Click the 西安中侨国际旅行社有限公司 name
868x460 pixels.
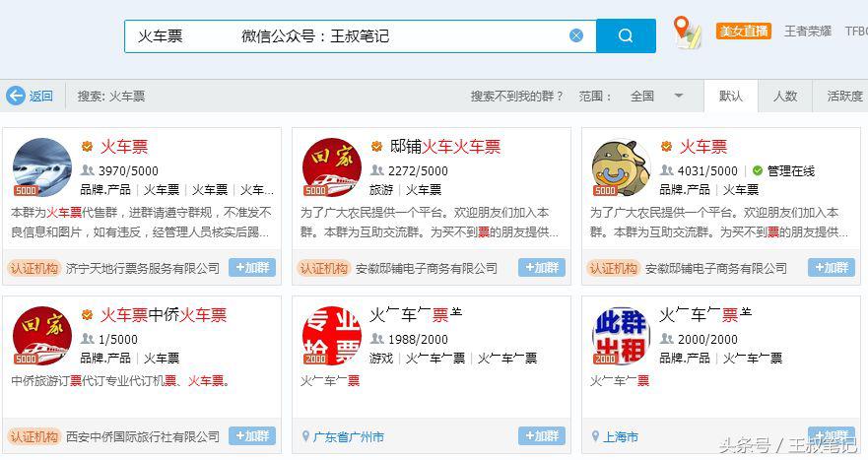[x=143, y=436]
